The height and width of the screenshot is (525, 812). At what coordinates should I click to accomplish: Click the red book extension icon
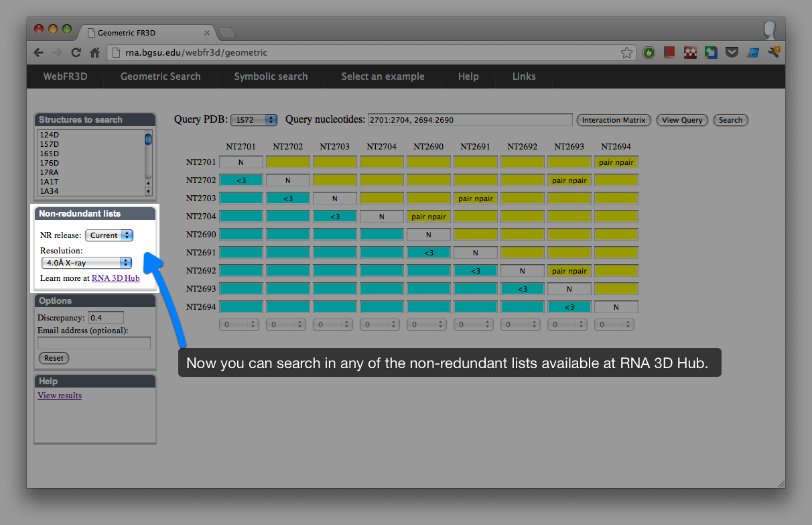669,52
